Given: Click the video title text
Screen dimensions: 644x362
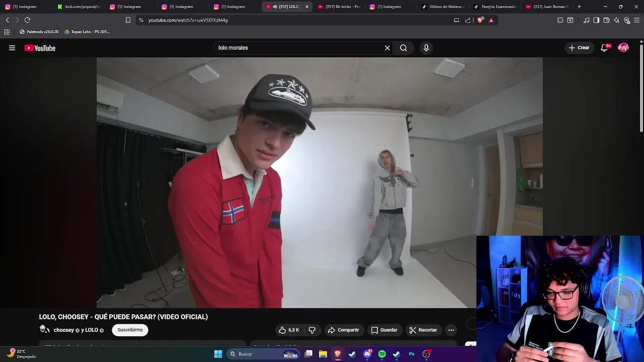Looking at the screenshot, I should coord(123,317).
